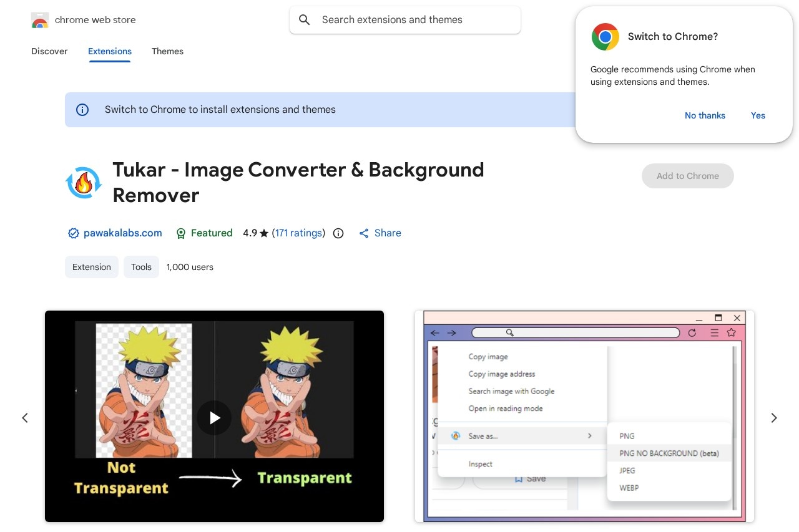
Task: Click the Chrome Web Store logo
Action: tap(40, 21)
